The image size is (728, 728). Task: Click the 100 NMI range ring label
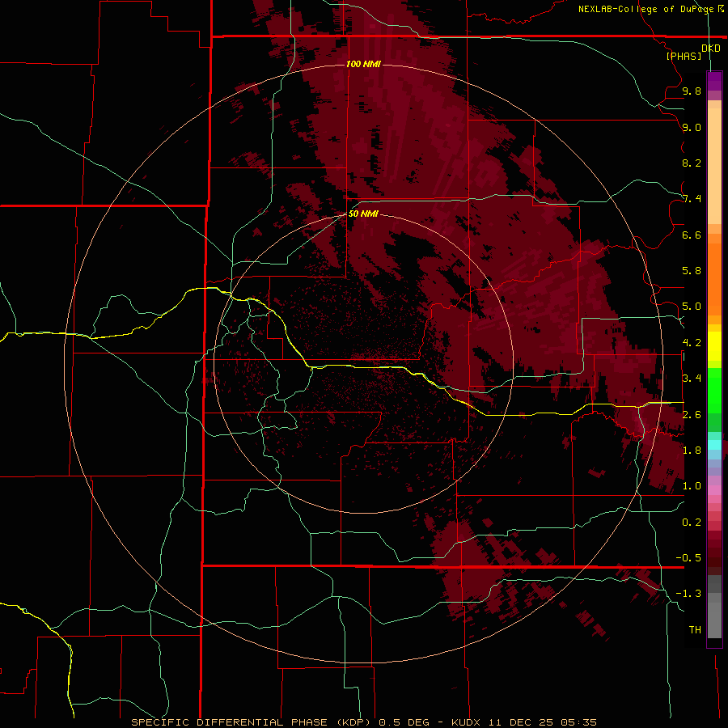click(x=363, y=64)
